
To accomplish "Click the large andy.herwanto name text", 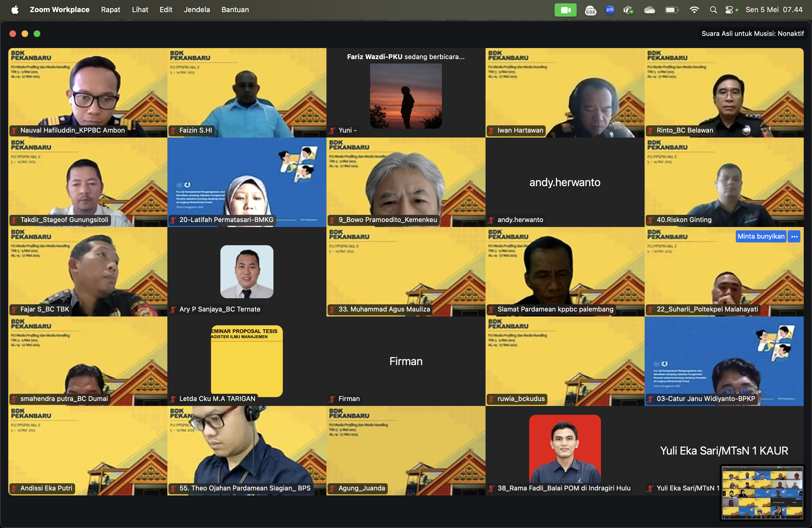I will 565,182.
